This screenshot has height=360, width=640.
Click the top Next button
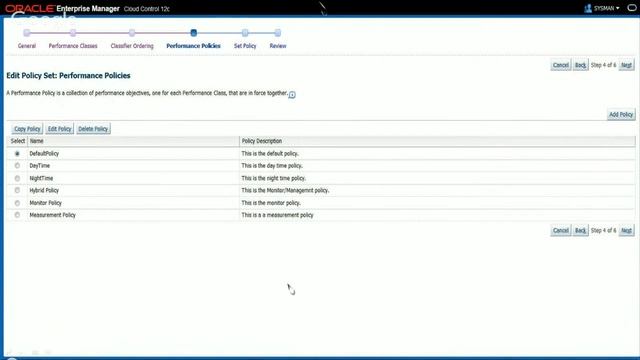coord(626,65)
